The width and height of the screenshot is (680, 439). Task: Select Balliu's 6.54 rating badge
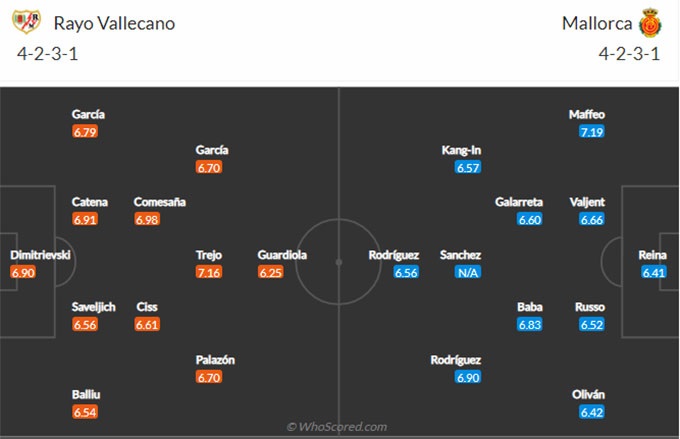point(85,412)
